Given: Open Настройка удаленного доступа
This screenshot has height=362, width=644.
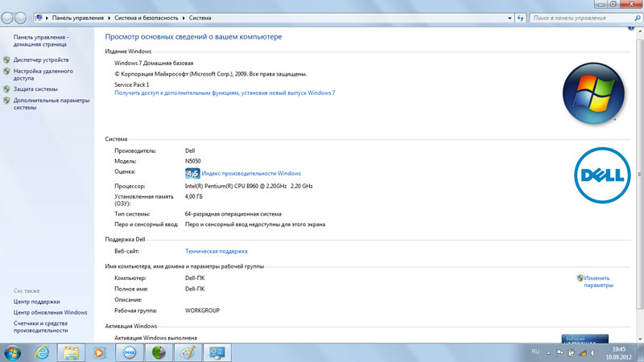Looking at the screenshot, I should tap(43, 75).
